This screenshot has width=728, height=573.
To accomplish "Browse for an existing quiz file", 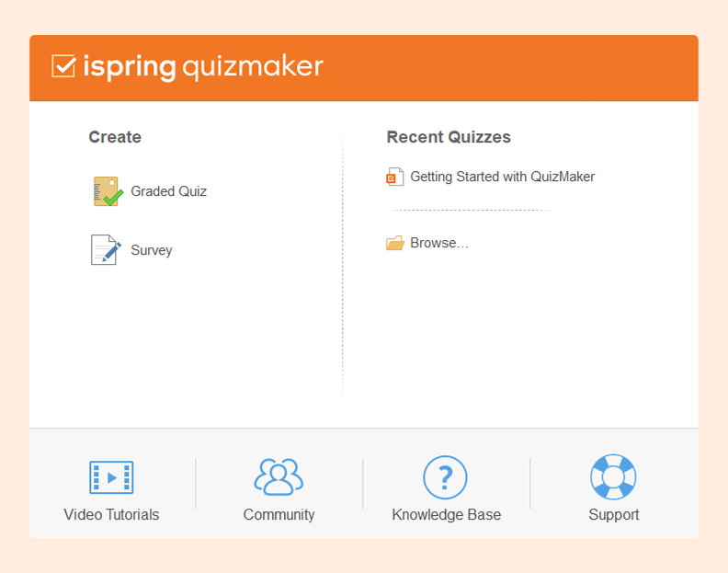I will [438, 243].
